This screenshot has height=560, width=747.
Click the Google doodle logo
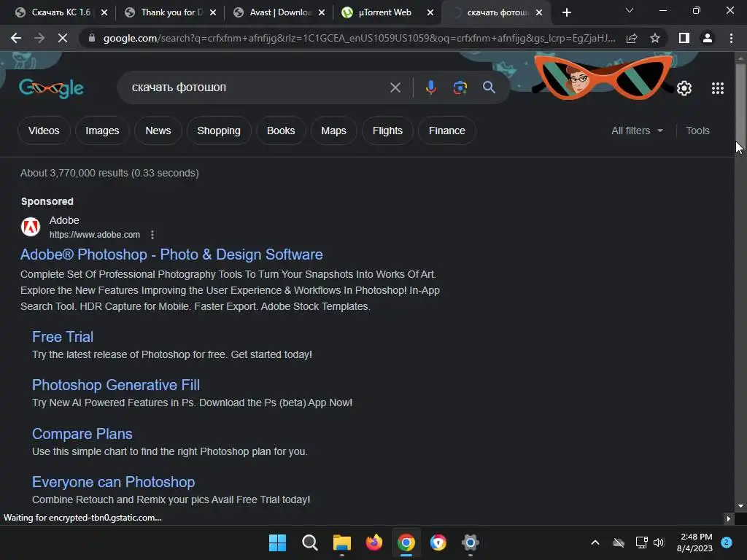tap(52, 88)
